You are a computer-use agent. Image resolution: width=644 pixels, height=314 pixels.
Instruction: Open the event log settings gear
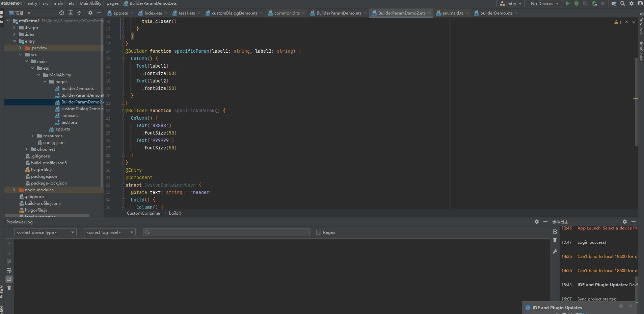(x=624, y=222)
